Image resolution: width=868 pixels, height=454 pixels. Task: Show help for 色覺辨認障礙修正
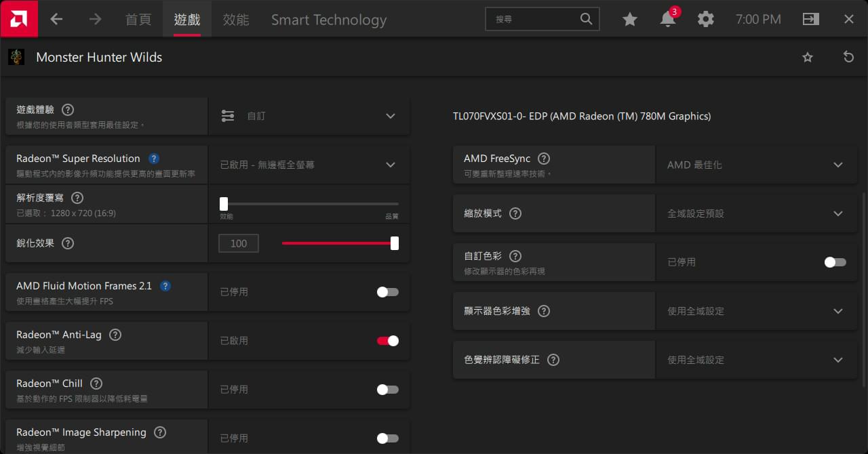click(x=553, y=360)
